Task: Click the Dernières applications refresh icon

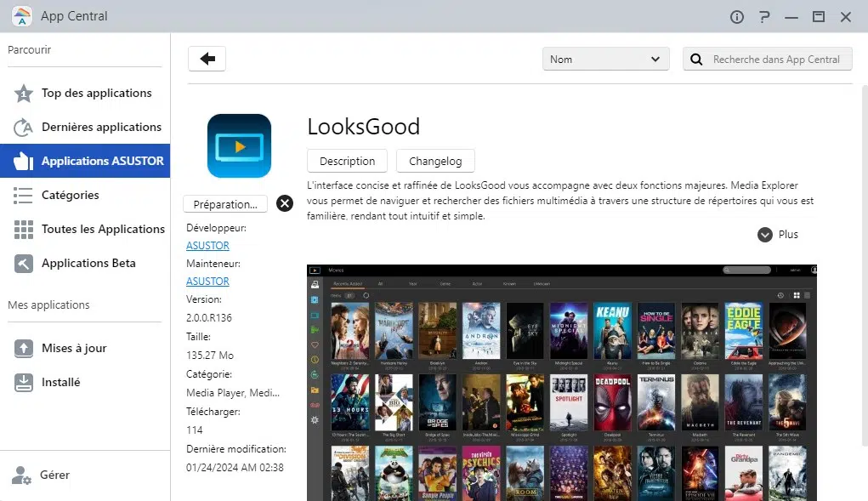Action: 23,128
